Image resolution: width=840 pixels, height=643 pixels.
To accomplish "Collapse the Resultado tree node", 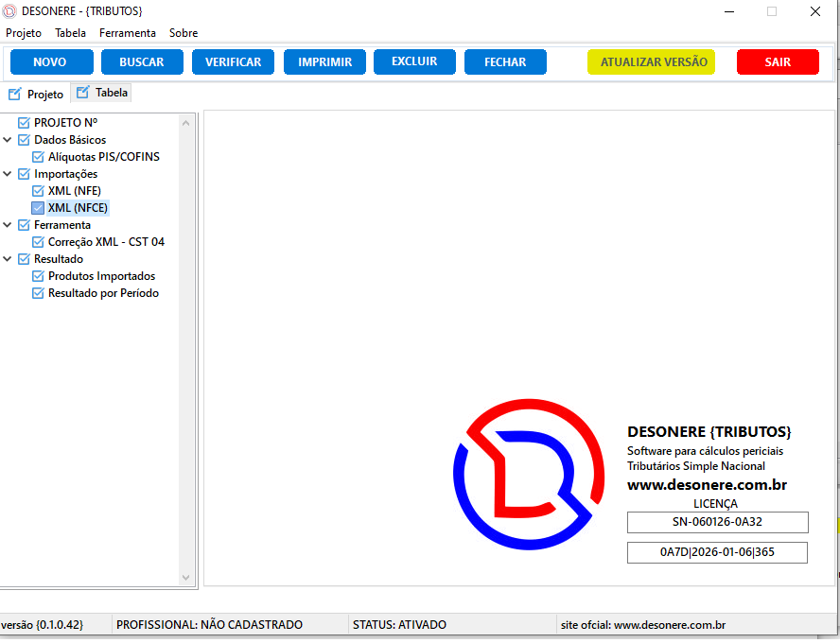I will pyautogui.click(x=9, y=259).
